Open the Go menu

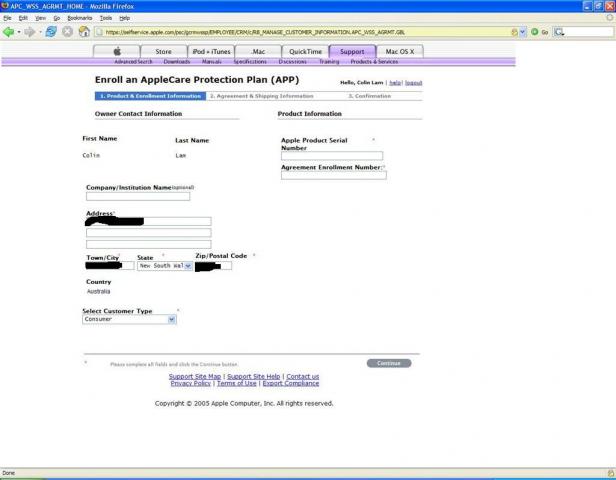[x=57, y=18]
